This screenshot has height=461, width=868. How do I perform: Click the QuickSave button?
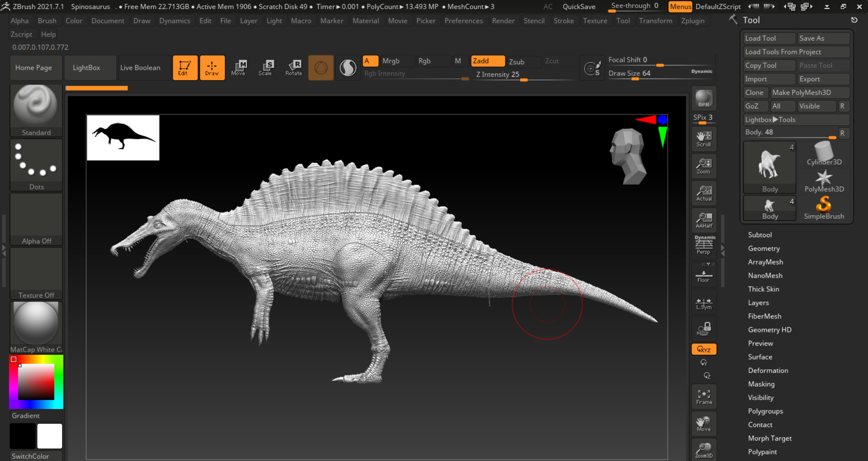point(579,7)
